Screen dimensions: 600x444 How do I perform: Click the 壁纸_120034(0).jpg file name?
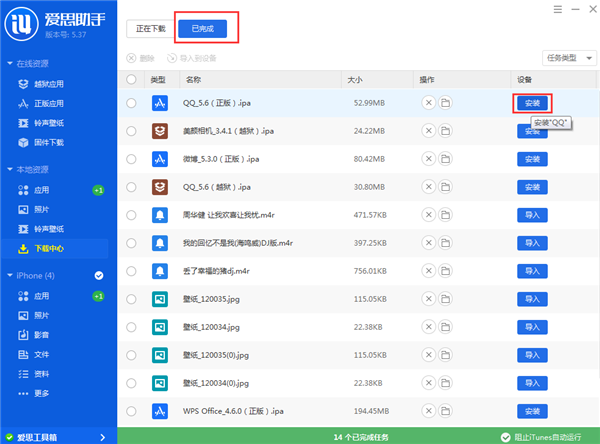click(x=216, y=383)
